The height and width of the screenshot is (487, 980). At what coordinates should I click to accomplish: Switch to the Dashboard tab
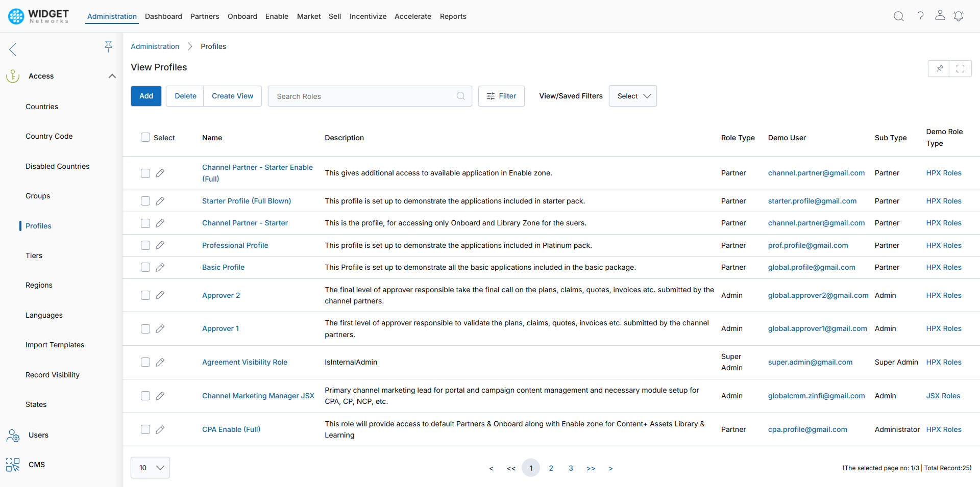(x=163, y=16)
